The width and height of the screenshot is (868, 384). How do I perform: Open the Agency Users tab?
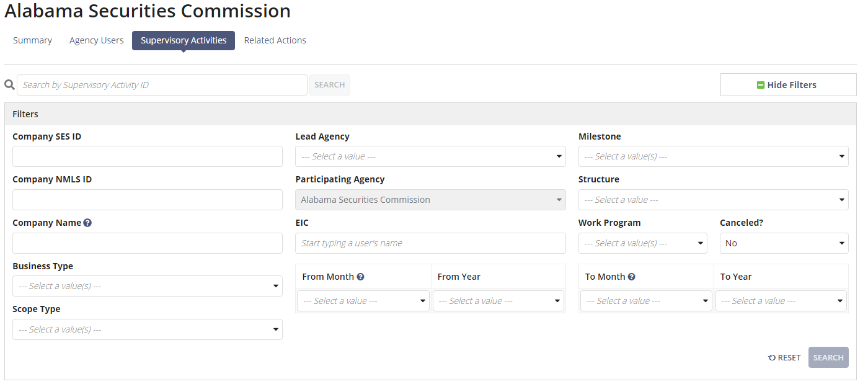coord(96,40)
